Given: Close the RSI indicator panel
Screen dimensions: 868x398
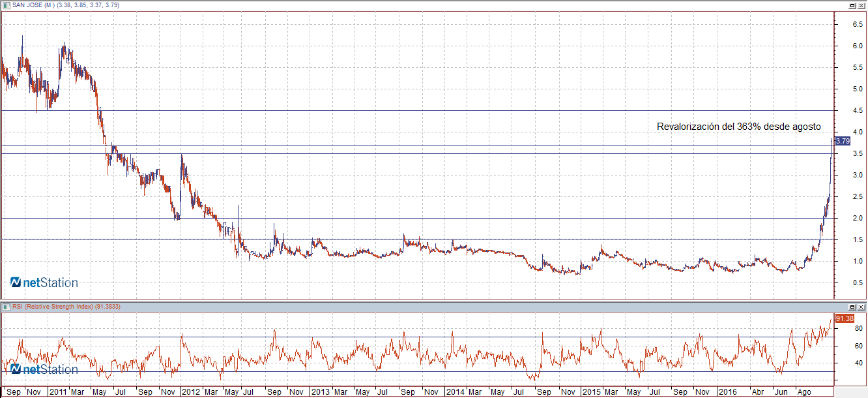Looking at the screenshot, I should click(x=861, y=307).
